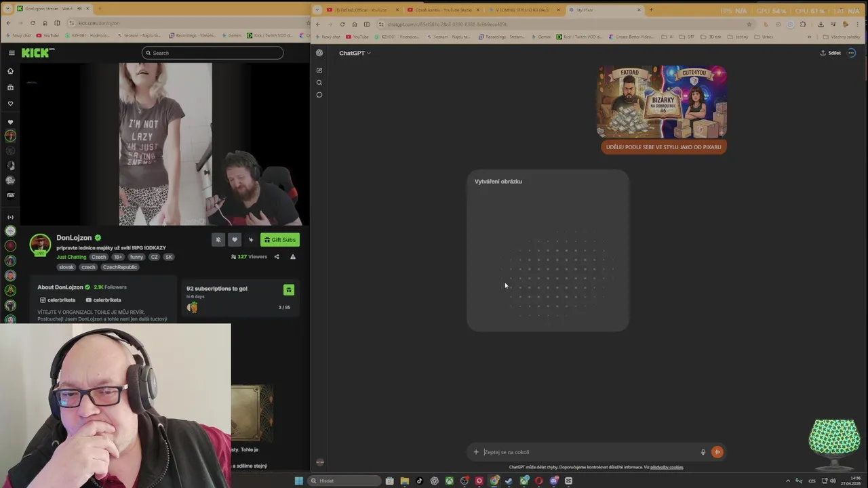The image size is (868, 488).
Task: Start a new chat in ChatGPT
Action: coord(319,70)
